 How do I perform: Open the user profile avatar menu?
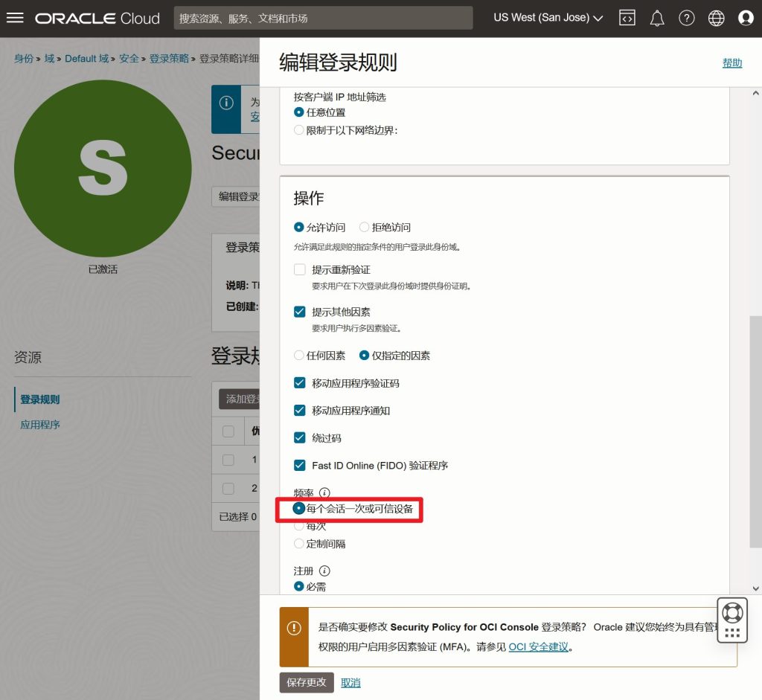pyautogui.click(x=746, y=18)
